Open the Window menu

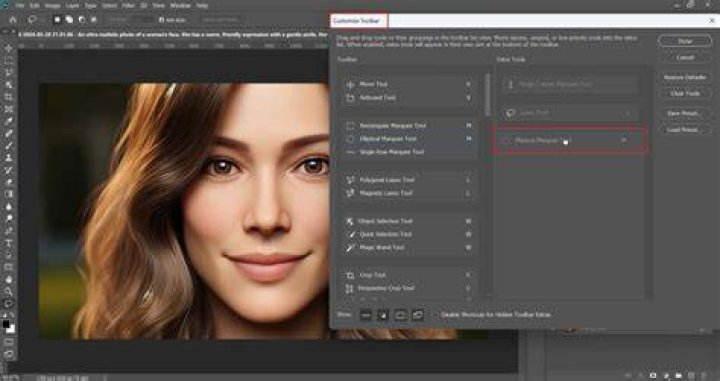click(x=180, y=6)
